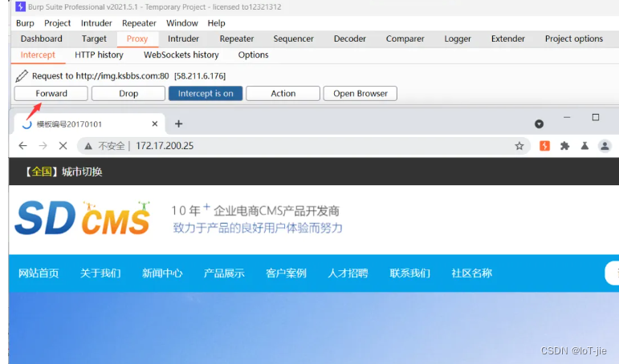
Task: Click the Open Browser button
Action: (x=360, y=94)
